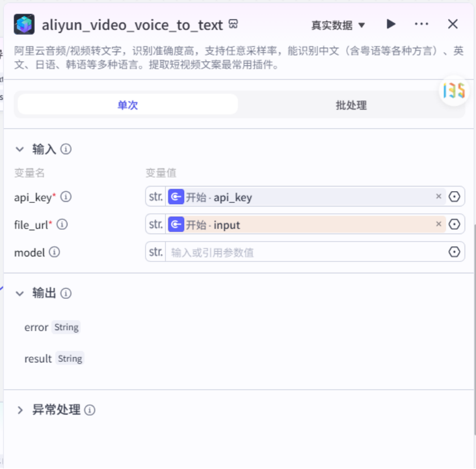Click the aliyun_video_voice_to_text plugin logo icon

coord(24,24)
